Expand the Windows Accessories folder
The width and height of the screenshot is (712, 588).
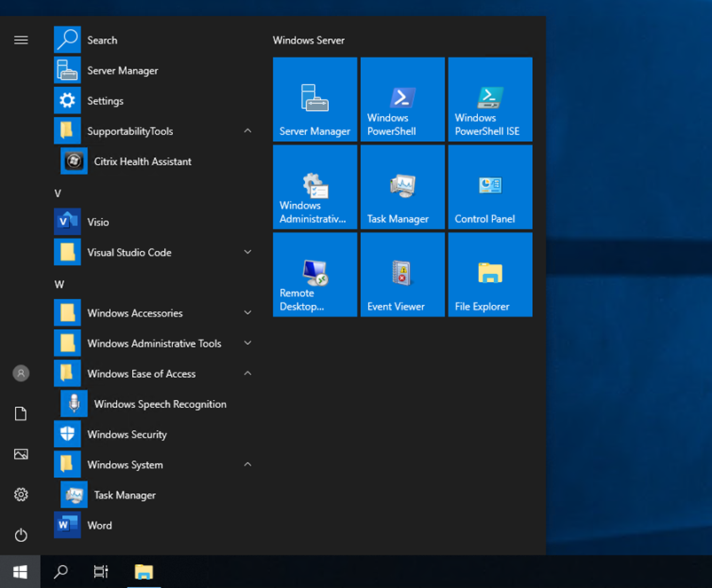(154, 313)
